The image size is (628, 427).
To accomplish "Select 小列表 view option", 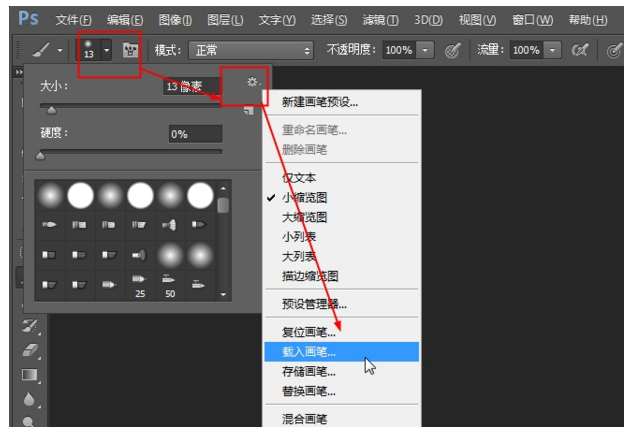I will coord(299,237).
